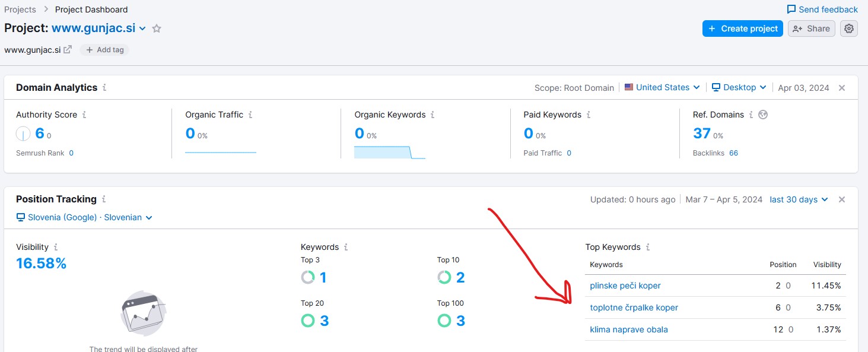Image resolution: width=868 pixels, height=352 pixels.
Task: Close the Position Tracking widget
Action: click(x=841, y=199)
